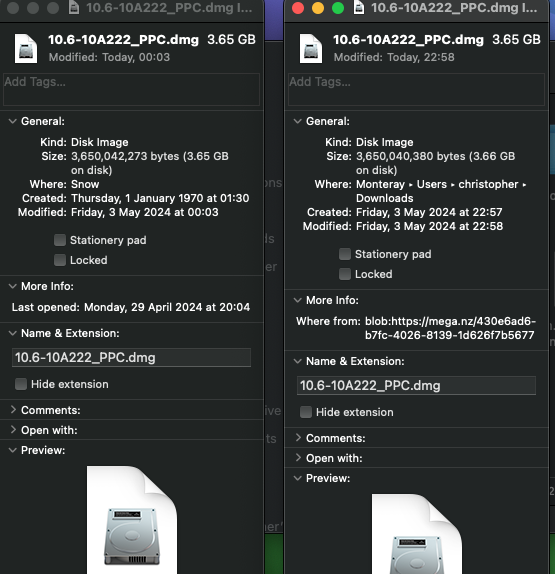Click 'Disk Image' kind text in left window
The image size is (555, 574).
(100, 142)
